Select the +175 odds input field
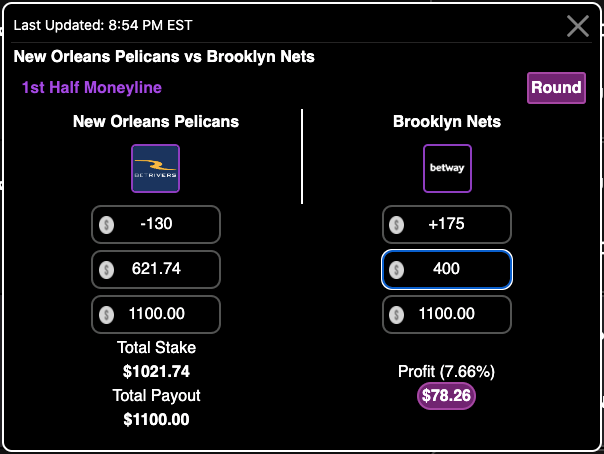The width and height of the screenshot is (604, 454). (x=447, y=224)
